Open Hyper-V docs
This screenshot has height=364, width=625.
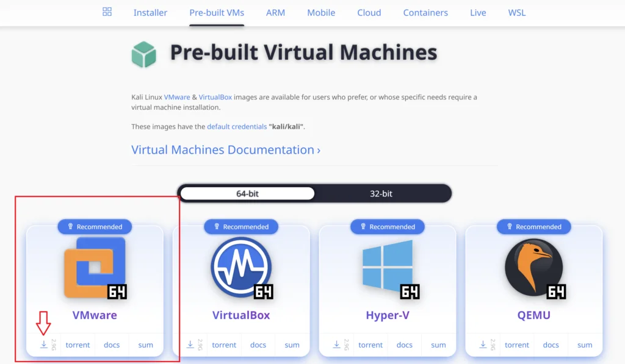(x=404, y=345)
